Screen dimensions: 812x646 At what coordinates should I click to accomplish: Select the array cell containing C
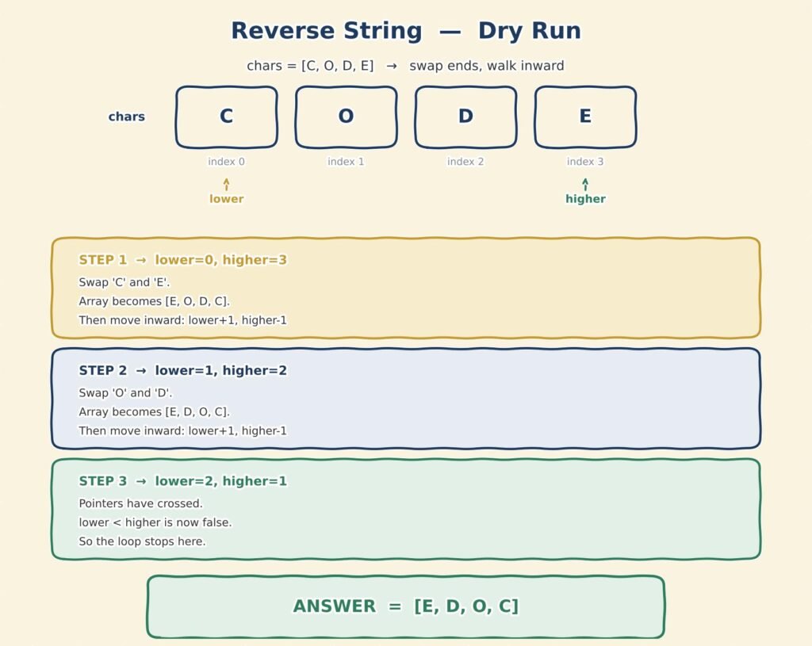[226, 117]
